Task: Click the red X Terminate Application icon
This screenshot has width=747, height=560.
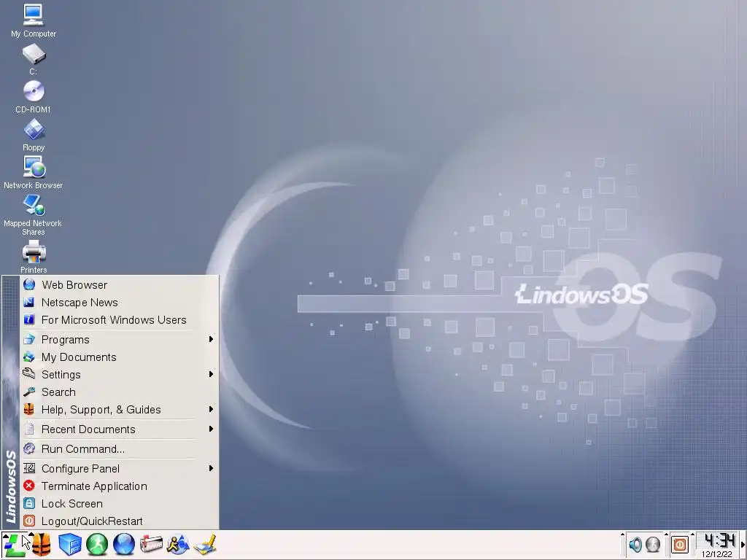Action: [x=29, y=486]
